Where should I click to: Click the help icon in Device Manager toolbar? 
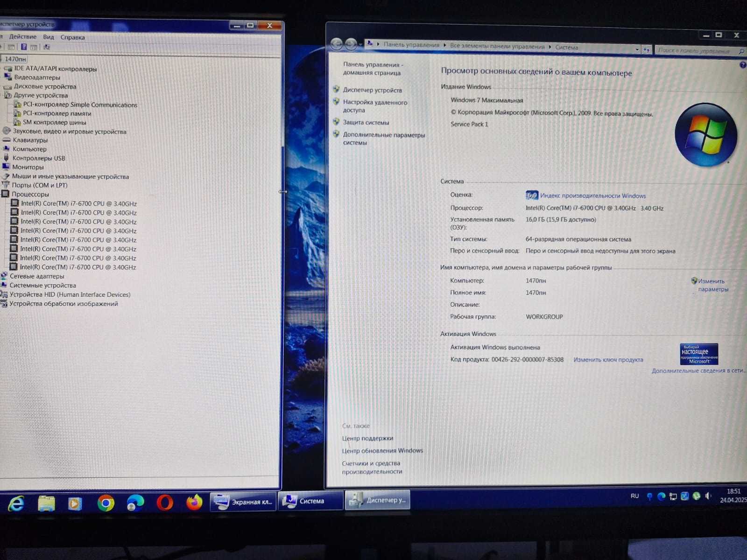pos(24,47)
